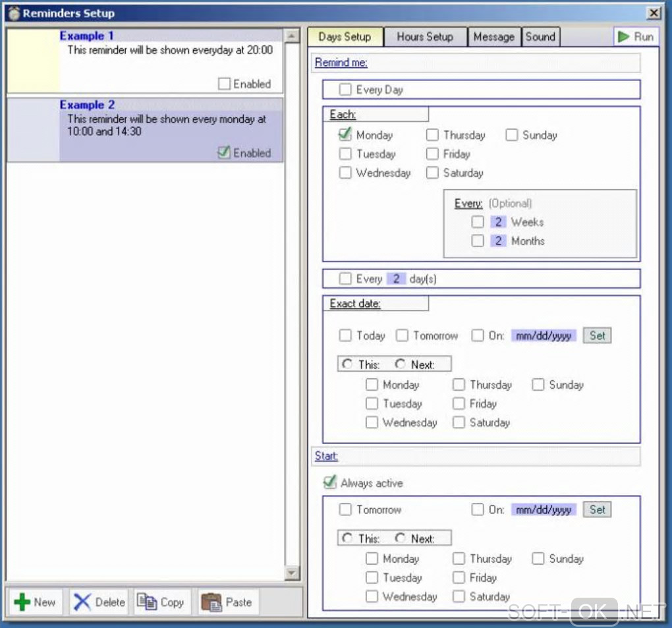Check the Every 2 day(s) option
Viewport: 672px width, 628px height.
point(345,279)
